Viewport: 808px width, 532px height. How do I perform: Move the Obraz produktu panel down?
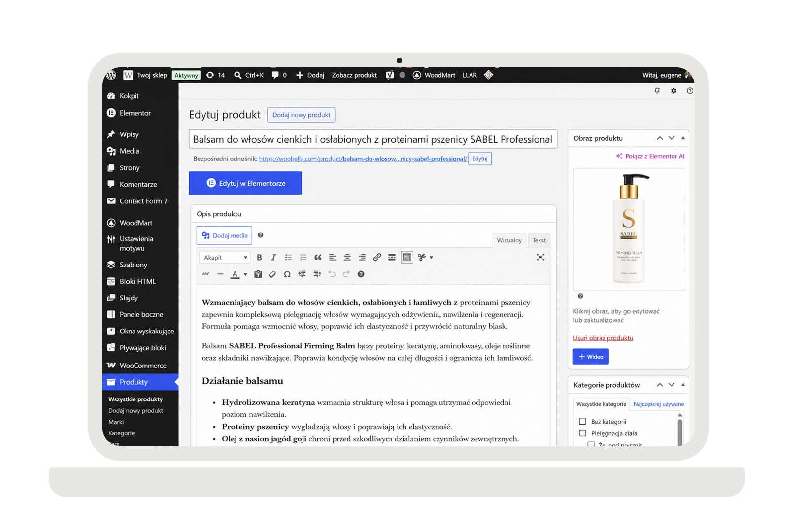tap(672, 138)
